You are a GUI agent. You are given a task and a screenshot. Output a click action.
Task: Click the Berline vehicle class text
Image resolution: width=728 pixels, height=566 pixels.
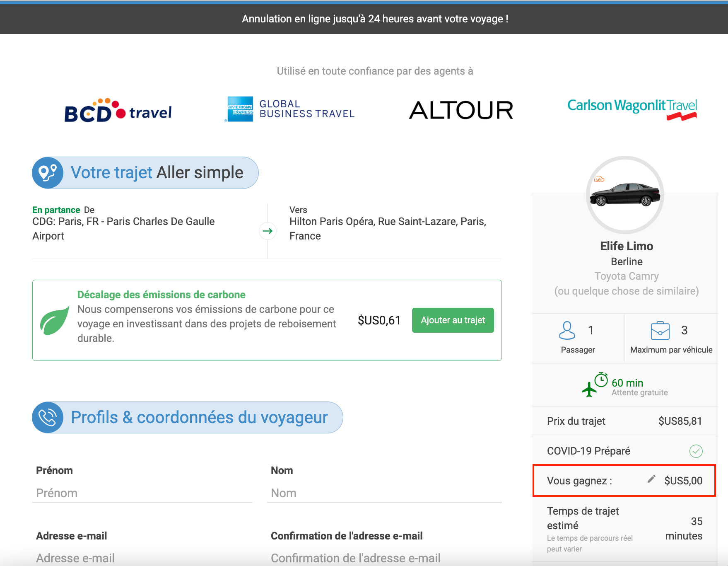click(627, 261)
